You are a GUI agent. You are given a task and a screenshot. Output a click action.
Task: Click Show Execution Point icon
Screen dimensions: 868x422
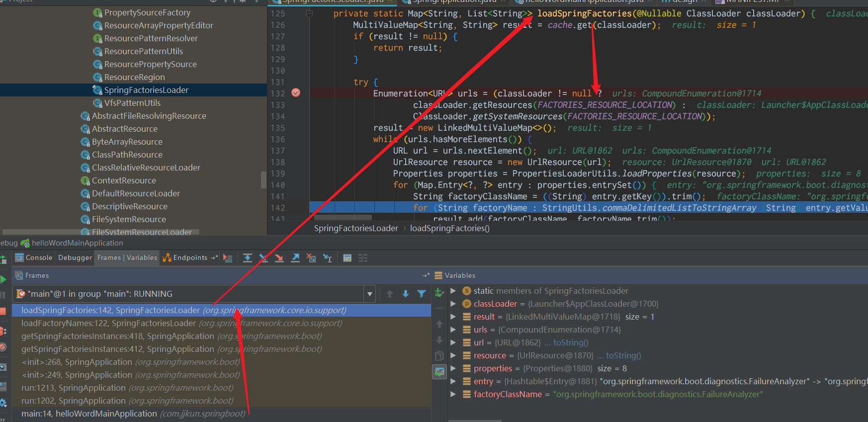[x=228, y=258]
